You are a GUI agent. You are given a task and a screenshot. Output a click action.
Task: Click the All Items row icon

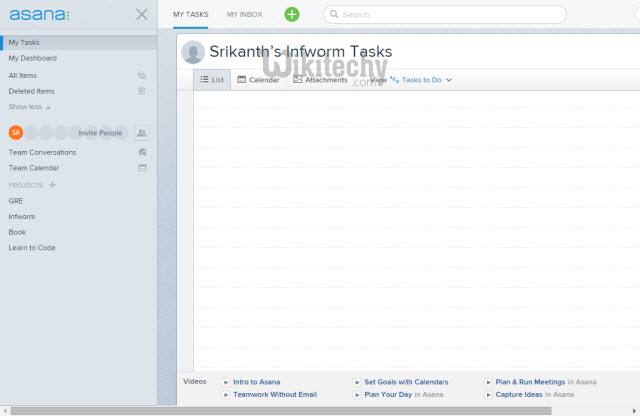pyautogui.click(x=142, y=75)
